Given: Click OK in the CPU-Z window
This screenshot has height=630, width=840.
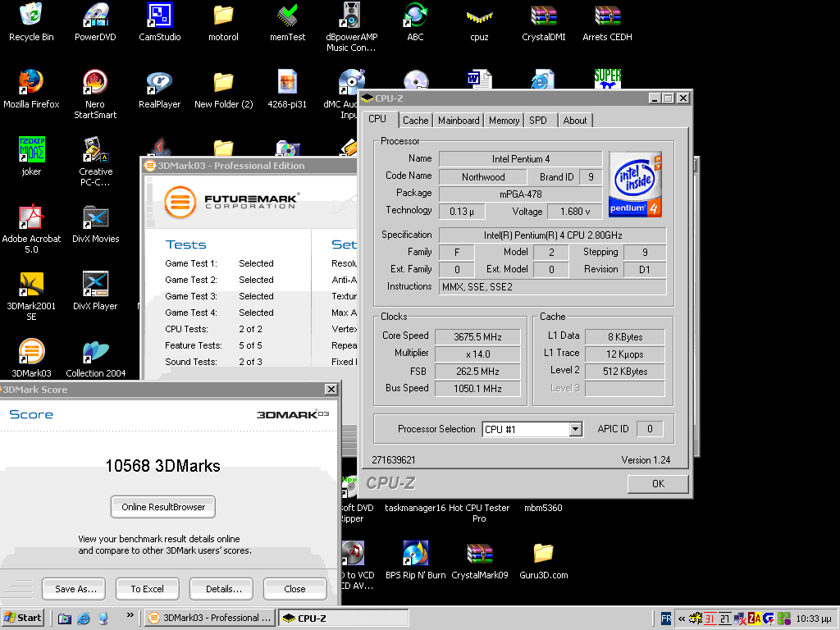Looking at the screenshot, I should coord(657,483).
